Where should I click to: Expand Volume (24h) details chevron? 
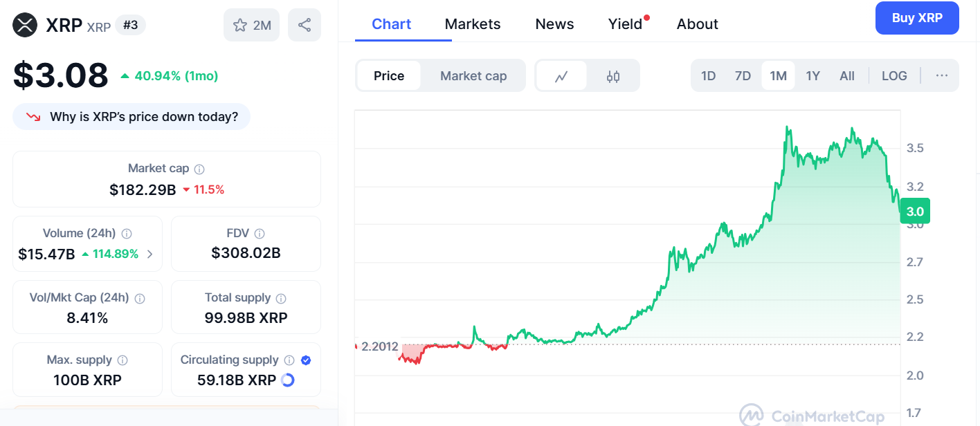tap(150, 254)
